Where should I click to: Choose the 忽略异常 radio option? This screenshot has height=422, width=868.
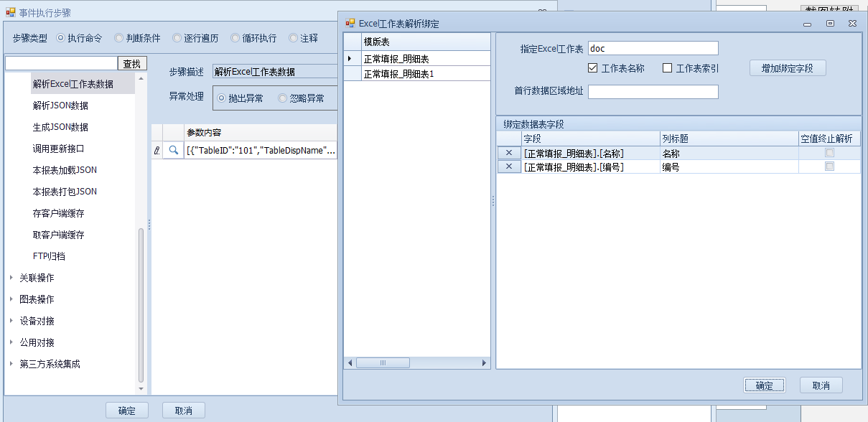(283, 98)
